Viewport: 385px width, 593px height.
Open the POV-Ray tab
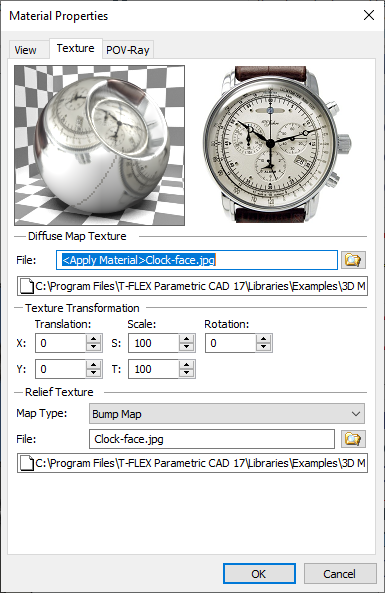click(x=127, y=50)
